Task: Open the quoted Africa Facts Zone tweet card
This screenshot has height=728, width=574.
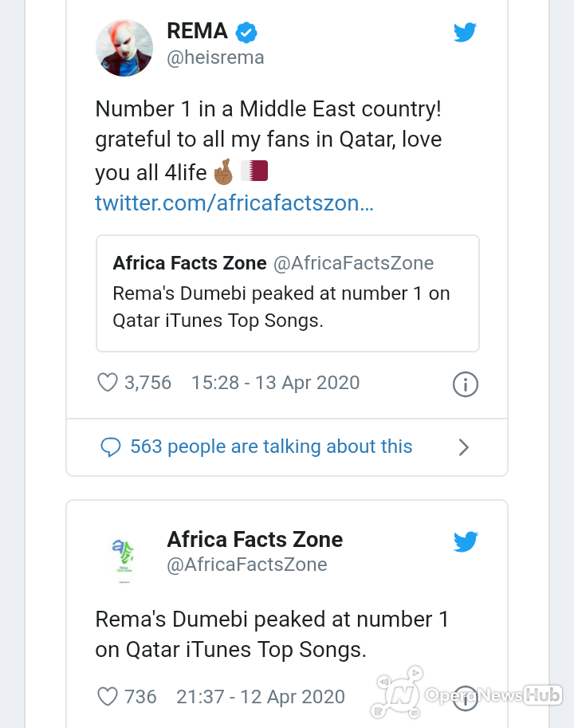Action: pos(288,293)
